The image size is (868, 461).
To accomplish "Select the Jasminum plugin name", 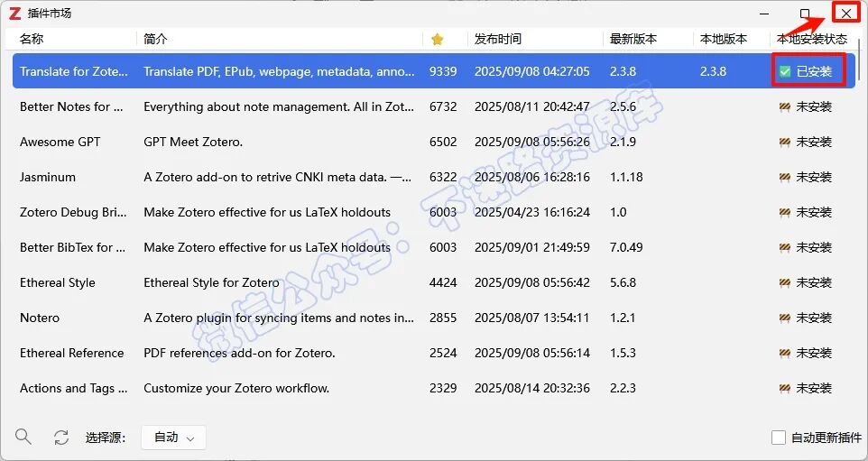I will pos(48,177).
